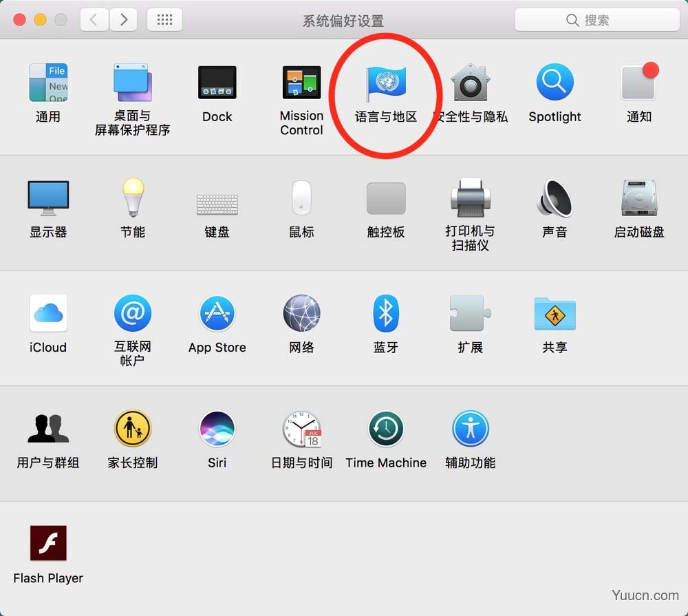The height and width of the screenshot is (616, 688).
Task: Open Mission Control preferences
Action: (301, 83)
